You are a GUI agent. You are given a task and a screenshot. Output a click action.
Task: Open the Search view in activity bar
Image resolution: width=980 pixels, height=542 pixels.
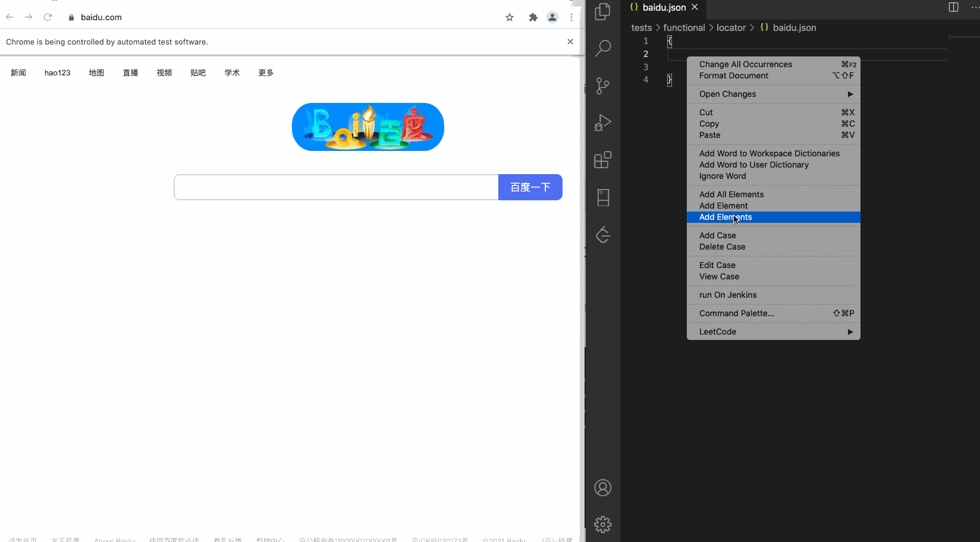pyautogui.click(x=603, y=48)
